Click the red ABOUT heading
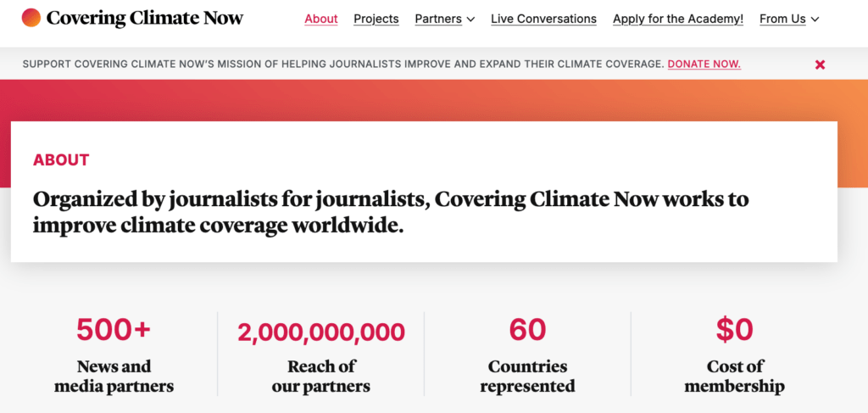This screenshot has width=868, height=413. (x=61, y=160)
